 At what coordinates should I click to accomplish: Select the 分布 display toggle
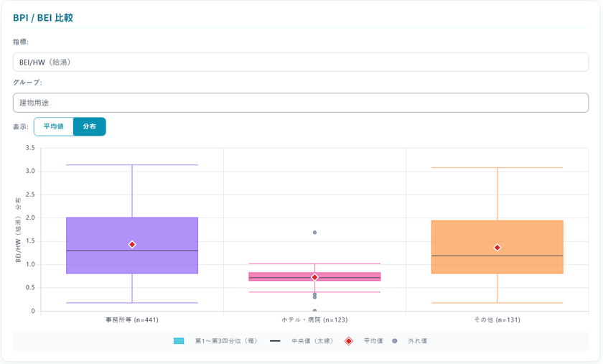click(90, 126)
